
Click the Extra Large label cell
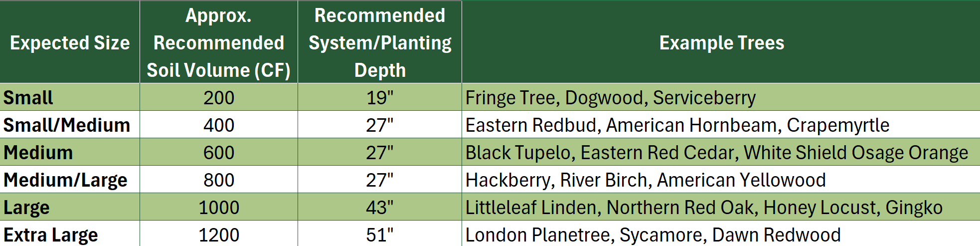click(70, 234)
